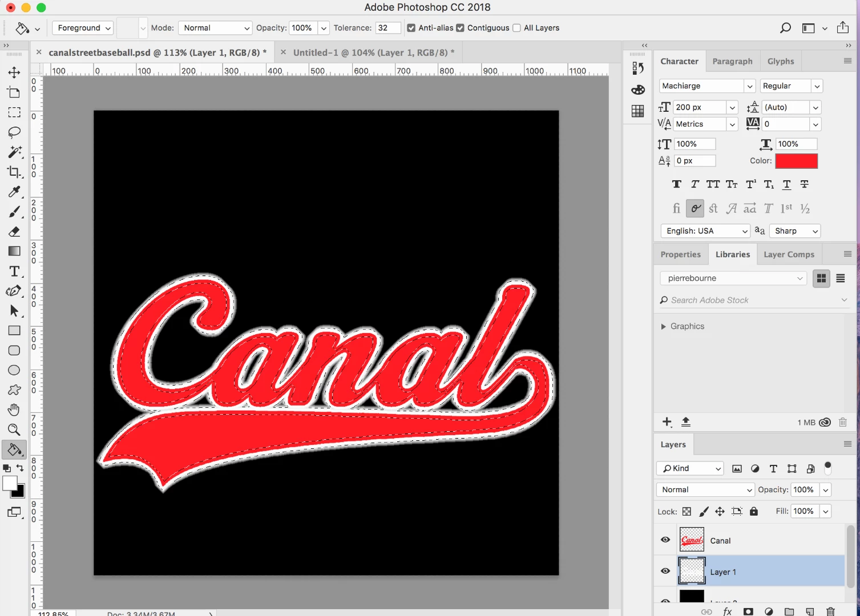Select the Gradient tool

14,251
